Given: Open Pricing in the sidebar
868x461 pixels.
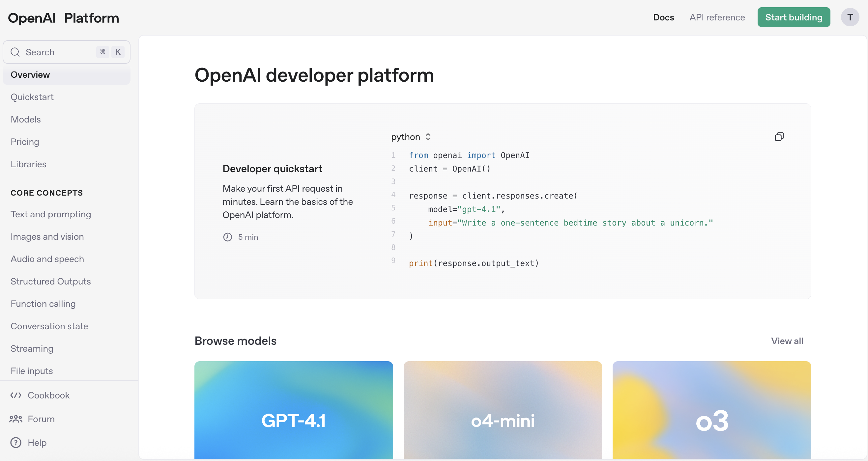Looking at the screenshot, I should coord(25,142).
